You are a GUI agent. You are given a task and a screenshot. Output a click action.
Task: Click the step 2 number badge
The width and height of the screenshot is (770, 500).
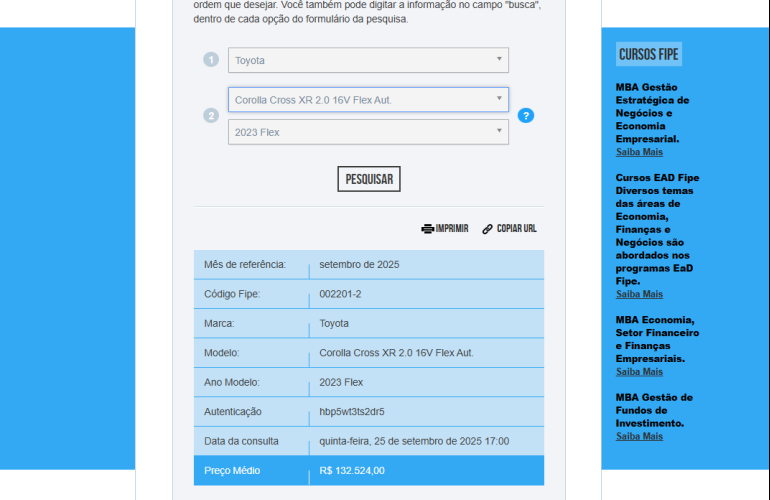pyautogui.click(x=211, y=115)
